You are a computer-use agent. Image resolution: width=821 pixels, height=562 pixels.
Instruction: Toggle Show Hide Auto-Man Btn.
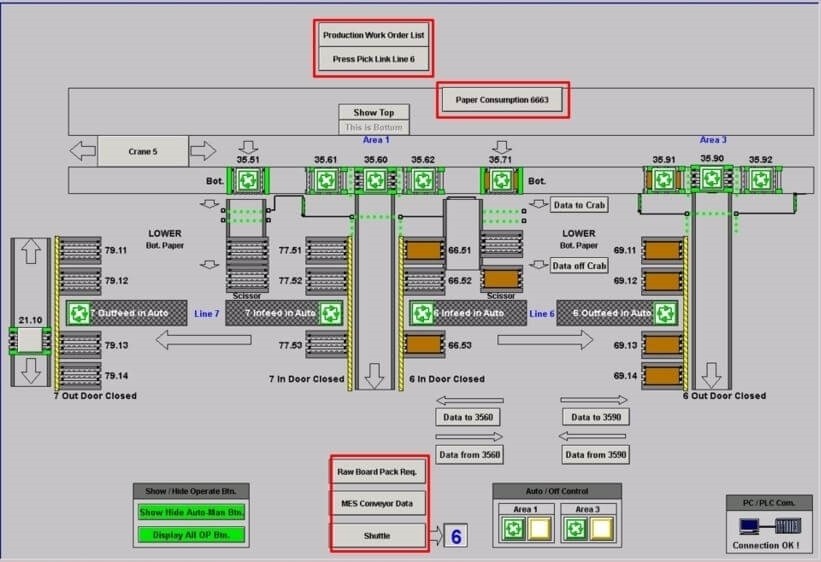(191, 513)
